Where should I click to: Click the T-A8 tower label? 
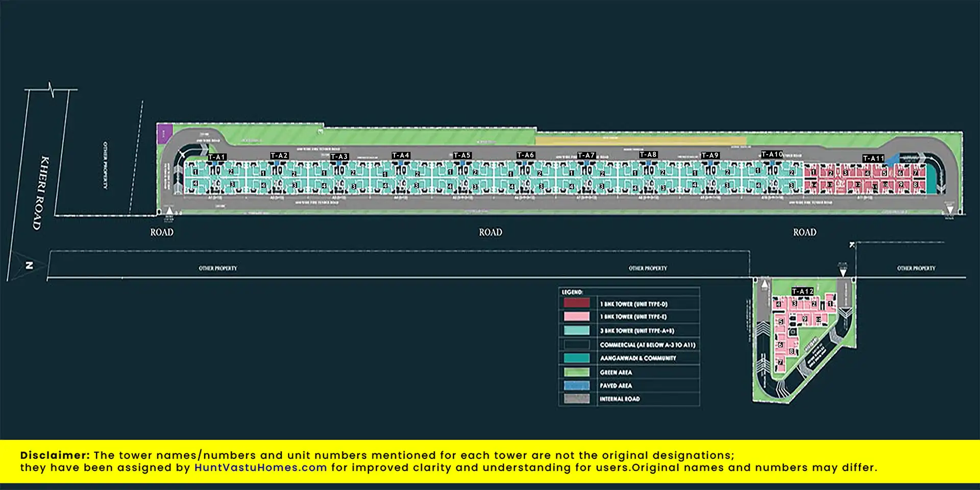click(x=648, y=155)
